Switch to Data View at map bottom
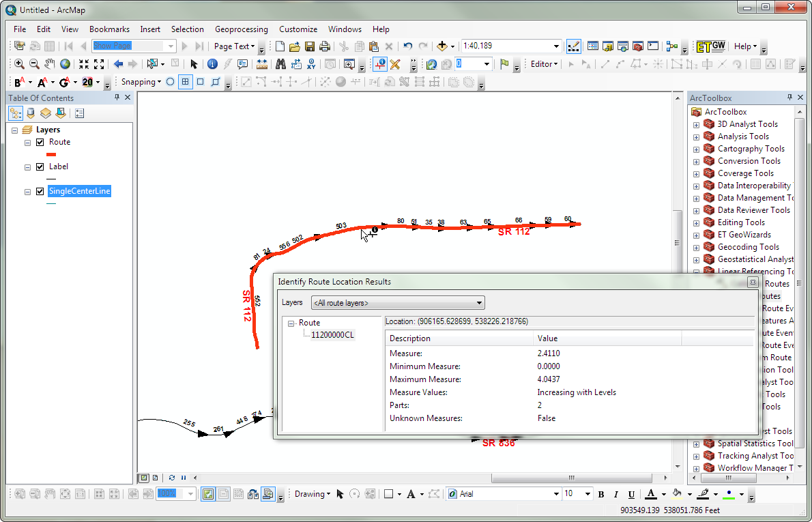 point(145,478)
